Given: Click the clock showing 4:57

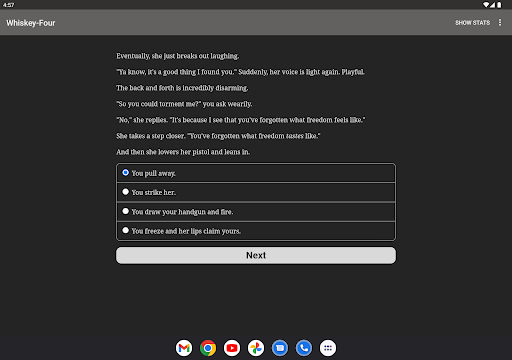Looking at the screenshot, I should (x=8, y=5).
